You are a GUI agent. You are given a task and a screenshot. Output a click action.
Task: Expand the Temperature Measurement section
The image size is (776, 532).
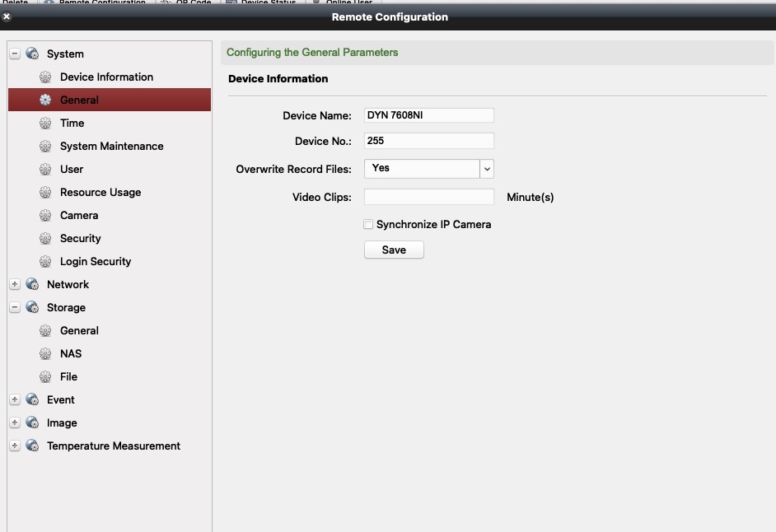coord(15,446)
